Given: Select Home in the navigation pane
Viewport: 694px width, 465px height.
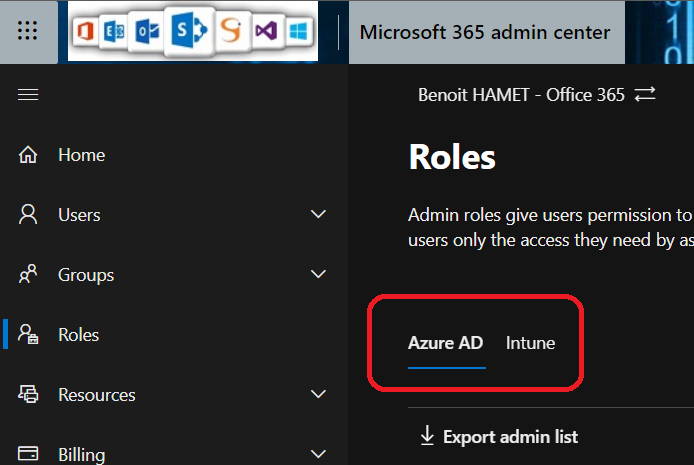Looking at the screenshot, I should [x=81, y=155].
